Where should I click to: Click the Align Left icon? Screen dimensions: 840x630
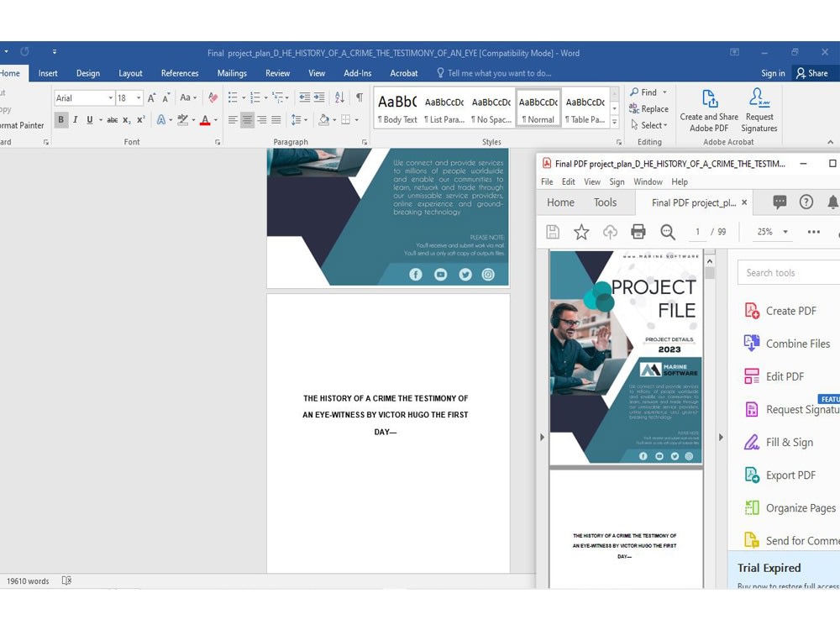coord(233,120)
